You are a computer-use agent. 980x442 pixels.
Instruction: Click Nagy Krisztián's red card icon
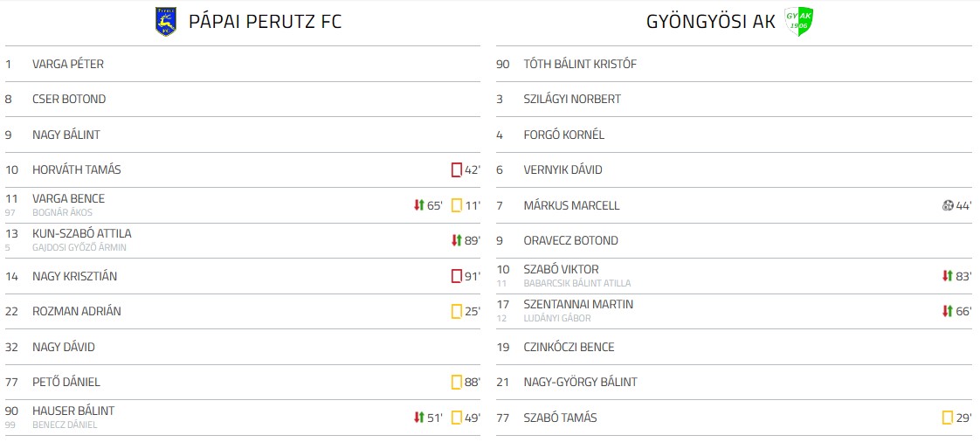[456, 276]
